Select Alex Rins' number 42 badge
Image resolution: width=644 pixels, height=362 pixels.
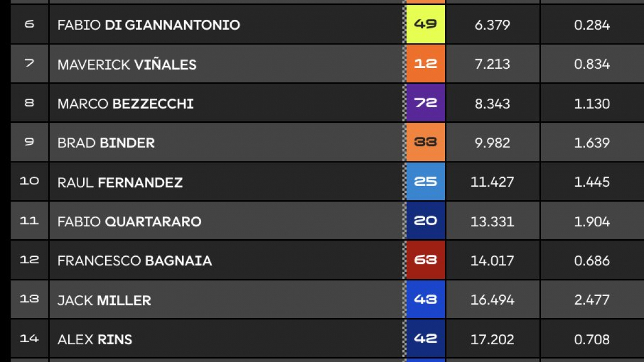tap(426, 339)
